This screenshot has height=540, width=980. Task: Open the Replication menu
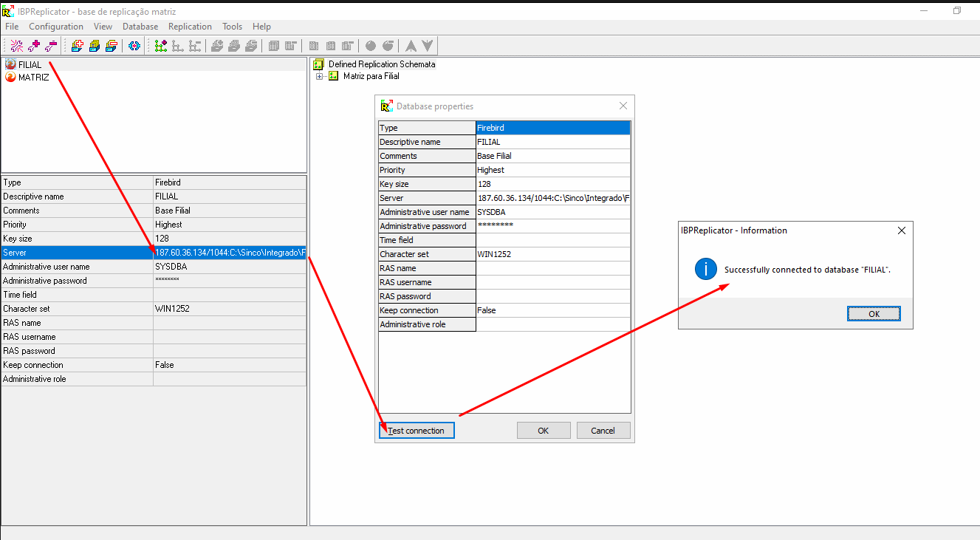coord(190,27)
